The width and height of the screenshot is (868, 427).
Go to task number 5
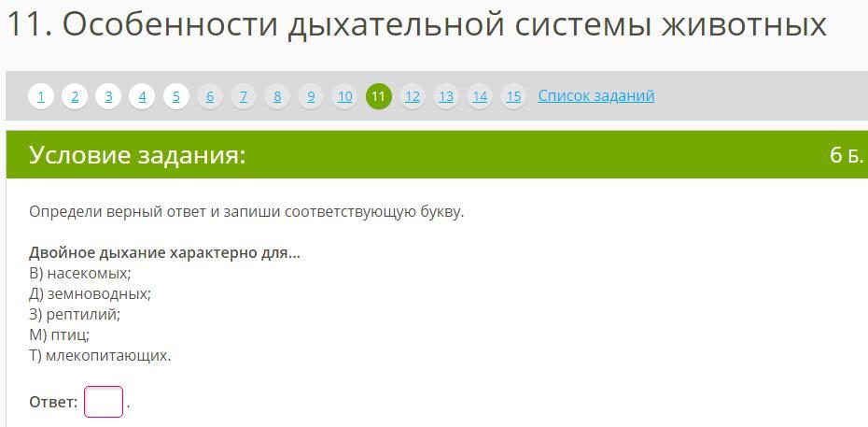(176, 97)
